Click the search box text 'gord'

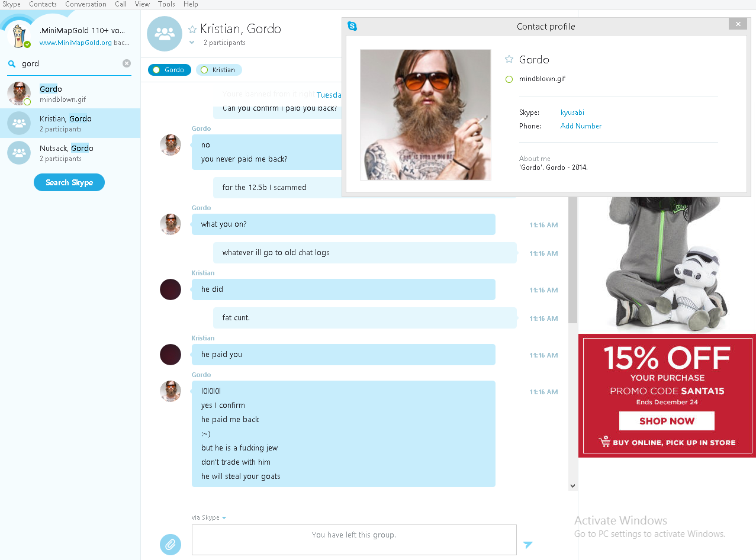click(30, 64)
